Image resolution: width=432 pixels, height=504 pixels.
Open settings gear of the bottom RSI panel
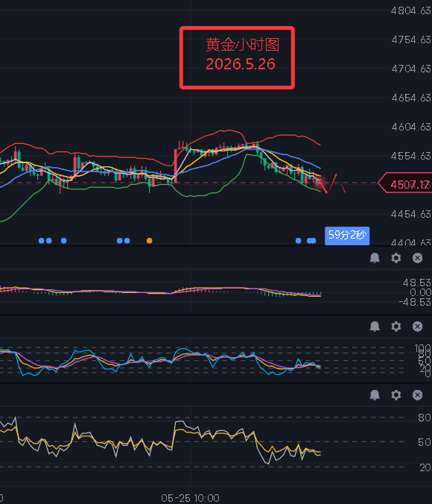click(x=396, y=394)
